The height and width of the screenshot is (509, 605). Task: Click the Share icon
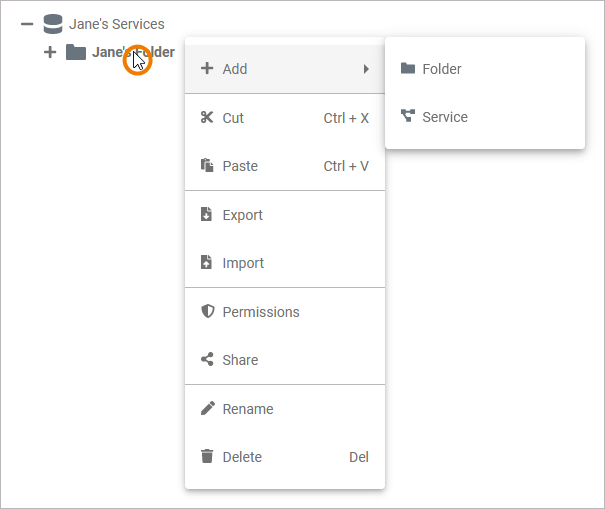(207, 360)
